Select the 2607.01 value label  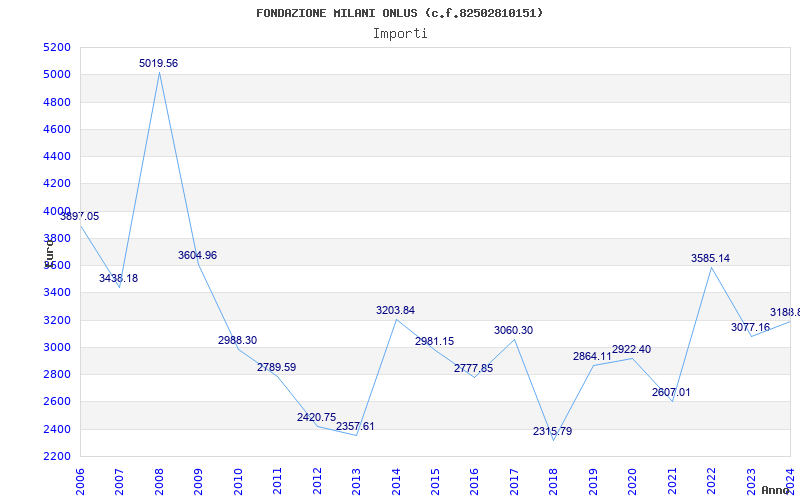(x=671, y=392)
